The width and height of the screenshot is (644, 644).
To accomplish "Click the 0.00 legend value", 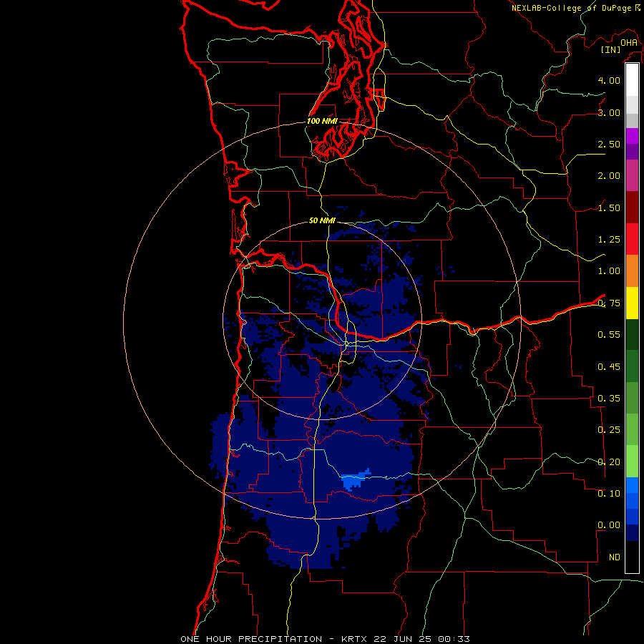I will point(609,525).
